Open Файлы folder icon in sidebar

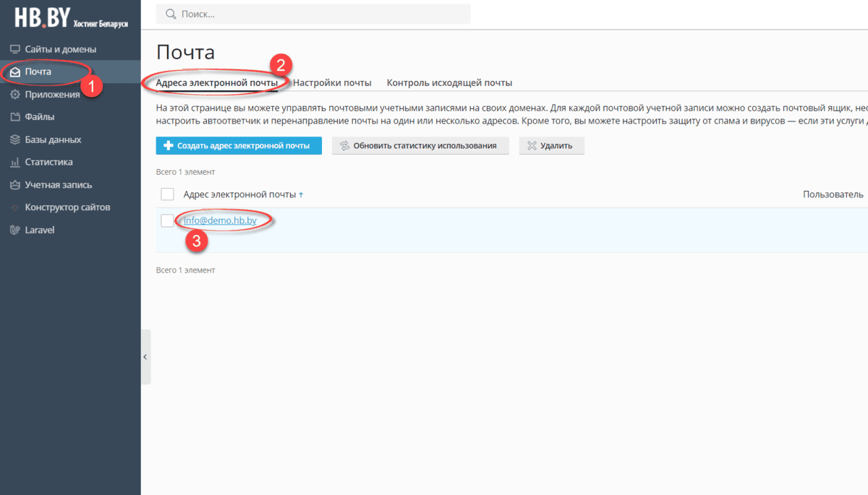pos(14,117)
